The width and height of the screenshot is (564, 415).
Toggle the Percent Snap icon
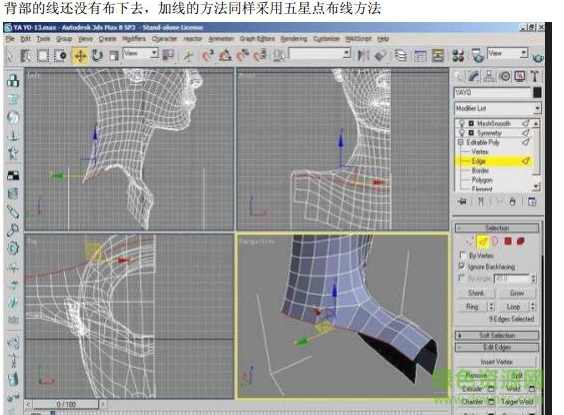pyautogui.click(x=242, y=55)
